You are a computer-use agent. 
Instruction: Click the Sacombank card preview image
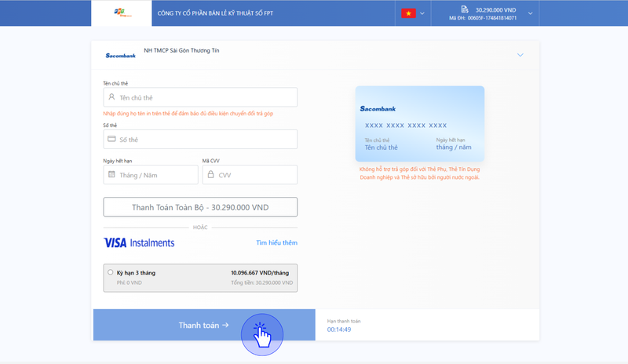coord(420,124)
